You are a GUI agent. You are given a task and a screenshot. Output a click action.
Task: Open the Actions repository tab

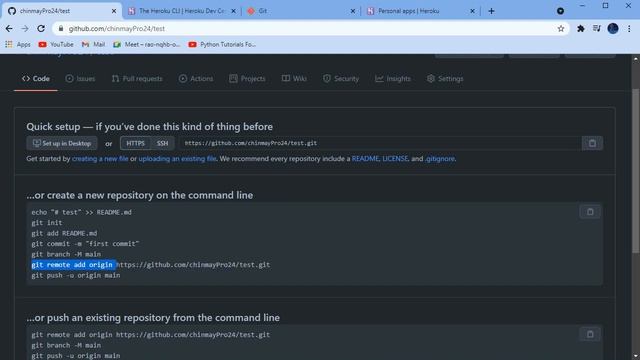coord(196,79)
